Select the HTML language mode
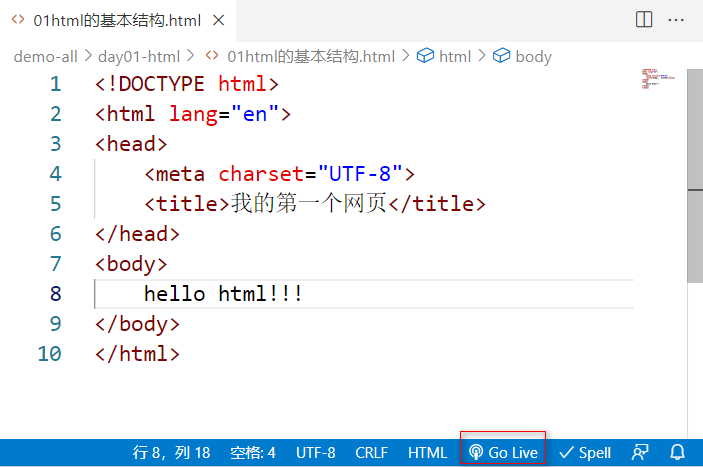 pos(427,452)
